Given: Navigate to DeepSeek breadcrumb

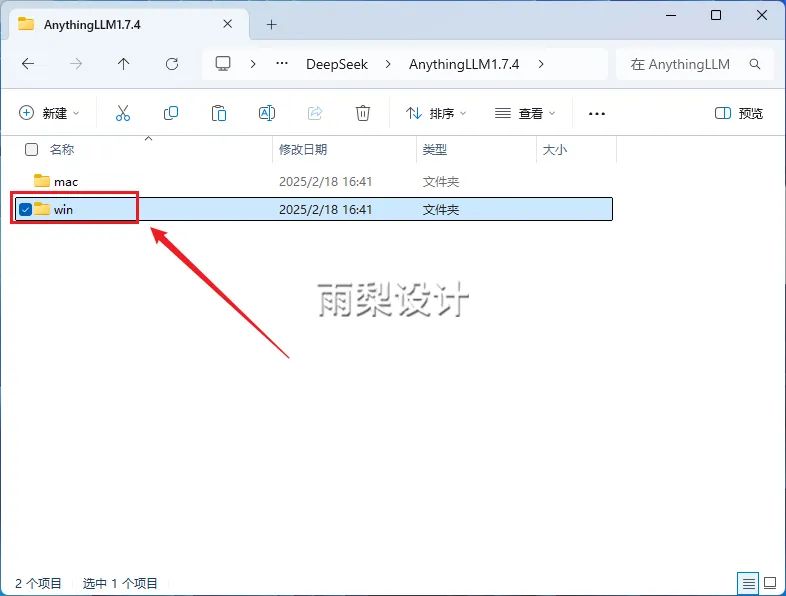Looking at the screenshot, I should tap(337, 64).
